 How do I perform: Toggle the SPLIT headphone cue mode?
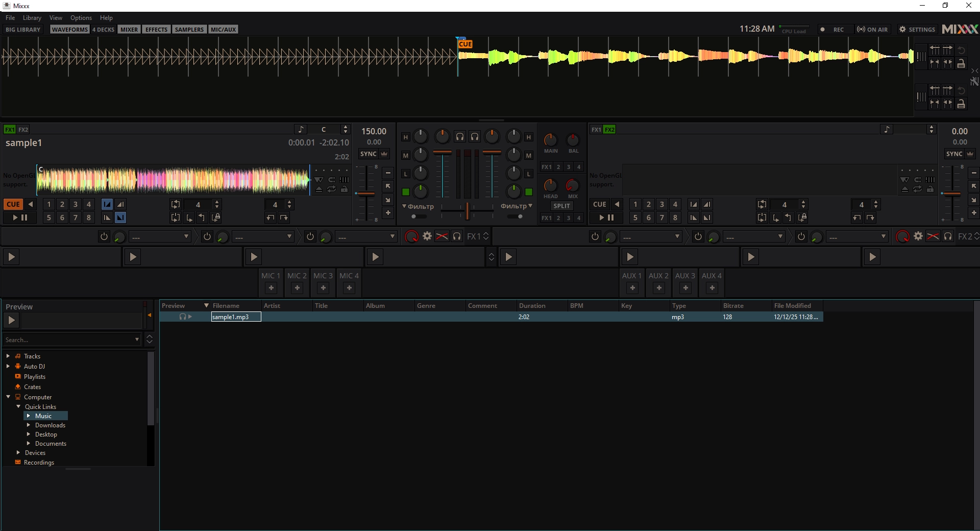(x=561, y=206)
